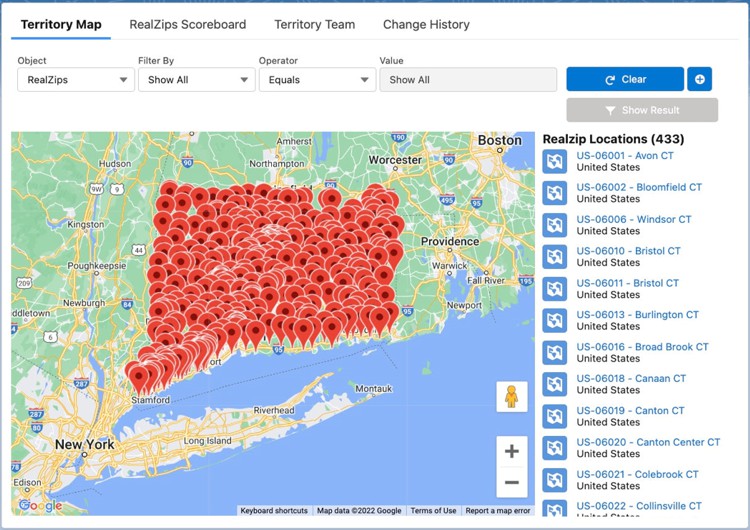Open US-06002 - Bloomfield CT link
This screenshot has width=750, height=530.
click(x=639, y=187)
